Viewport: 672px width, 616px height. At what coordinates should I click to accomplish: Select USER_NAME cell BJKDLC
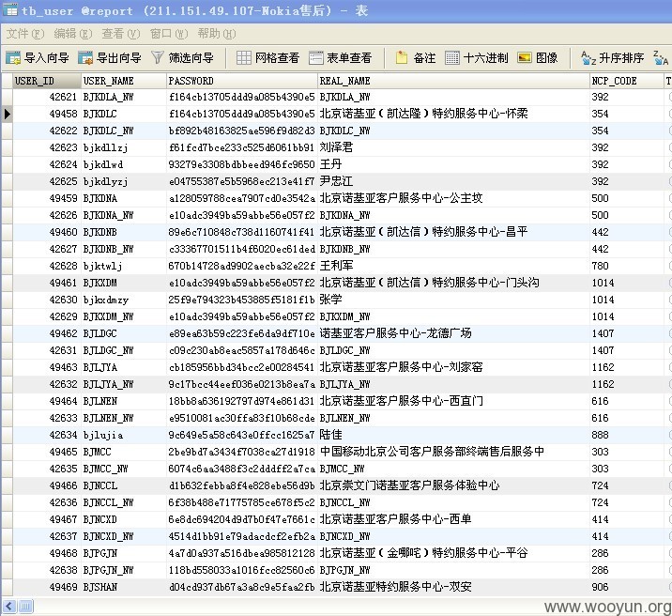pos(124,114)
